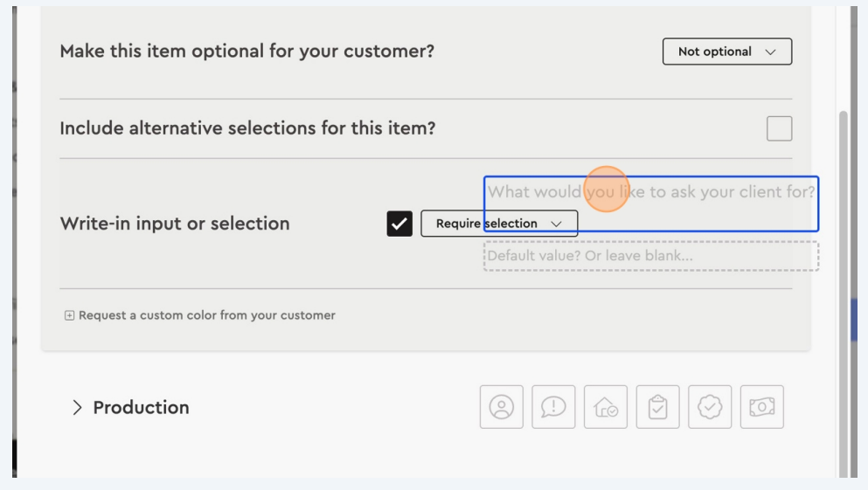The width and height of the screenshot is (868, 490).
Task: Click the clipboard checkmark icon
Action: (658, 407)
